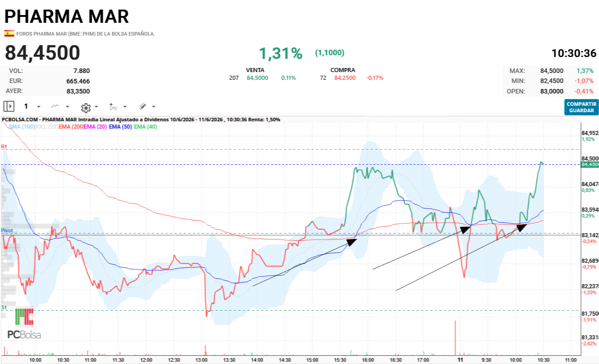Click the current price 84,4500
The height and width of the screenshot is (364, 599).
42,53
